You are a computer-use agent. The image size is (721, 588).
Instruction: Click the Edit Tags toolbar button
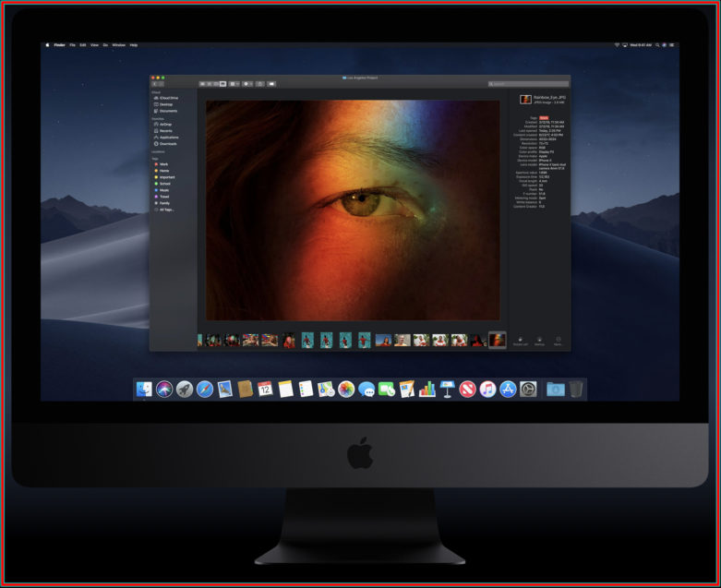[x=271, y=84]
